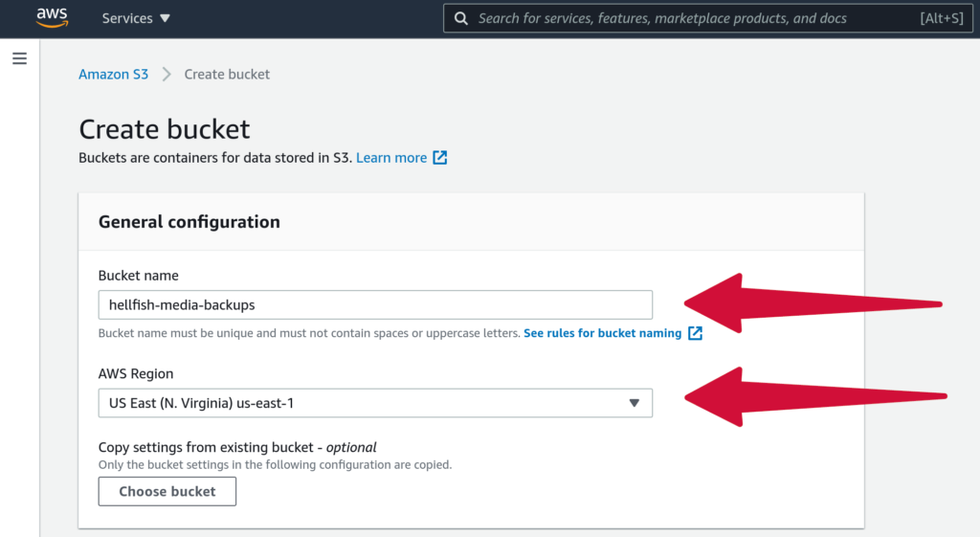Open See rules for bucket naming

(x=603, y=333)
